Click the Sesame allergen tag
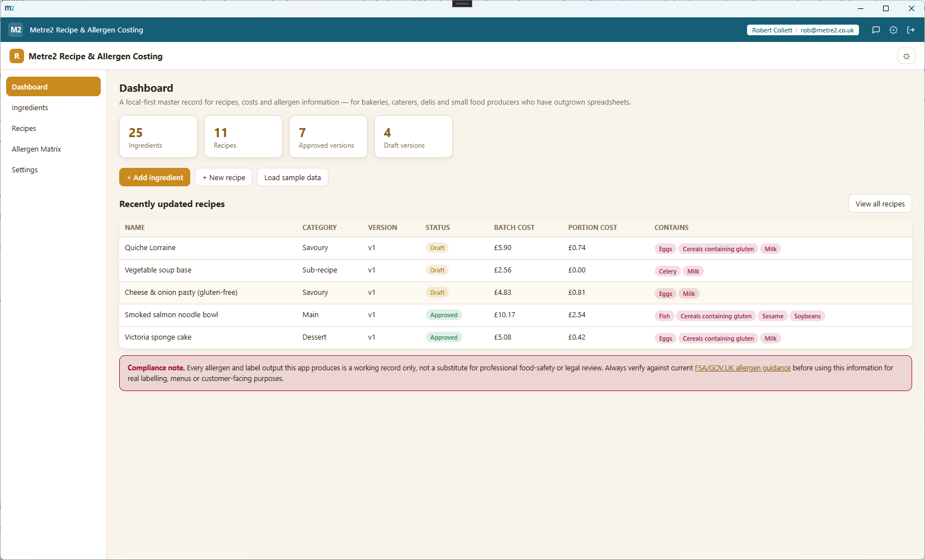Image resolution: width=925 pixels, height=560 pixels. tap(773, 316)
